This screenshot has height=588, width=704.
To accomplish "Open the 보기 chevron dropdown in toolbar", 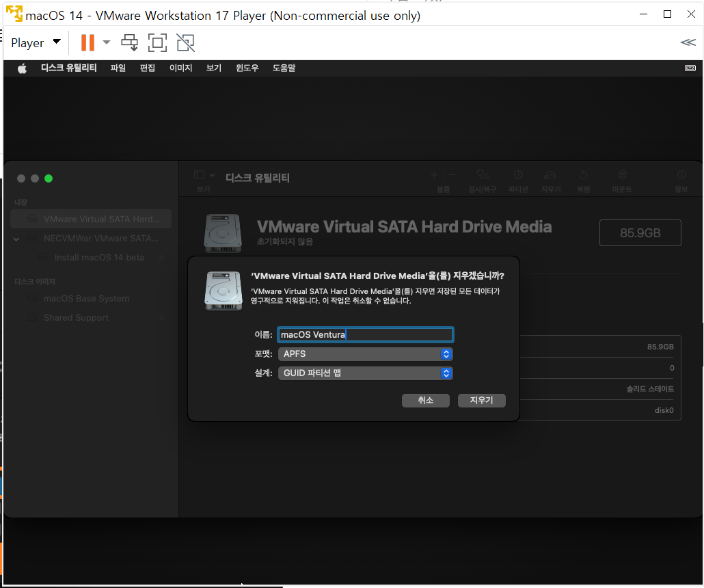I will pyautogui.click(x=213, y=175).
